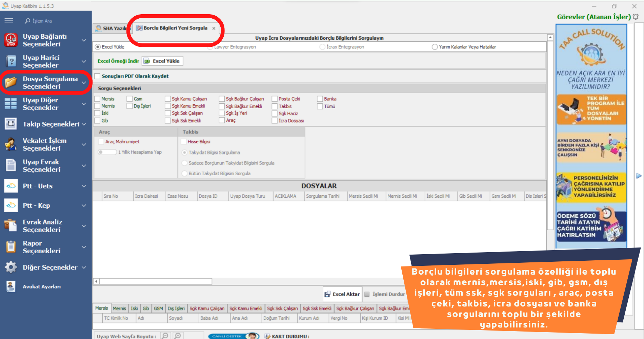Viewport: 644px width, 339px height.
Task: Open the Dış İşleri results tab
Action: click(x=176, y=308)
